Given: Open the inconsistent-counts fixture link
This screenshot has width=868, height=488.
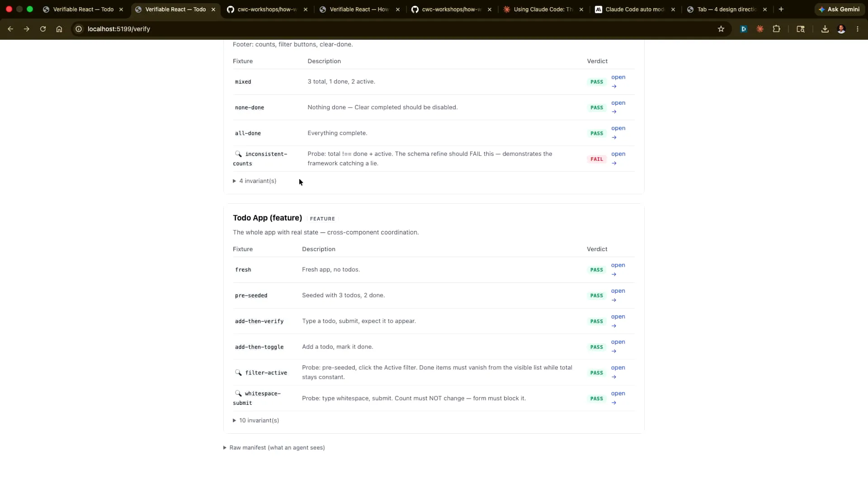Looking at the screenshot, I should point(618,159).
